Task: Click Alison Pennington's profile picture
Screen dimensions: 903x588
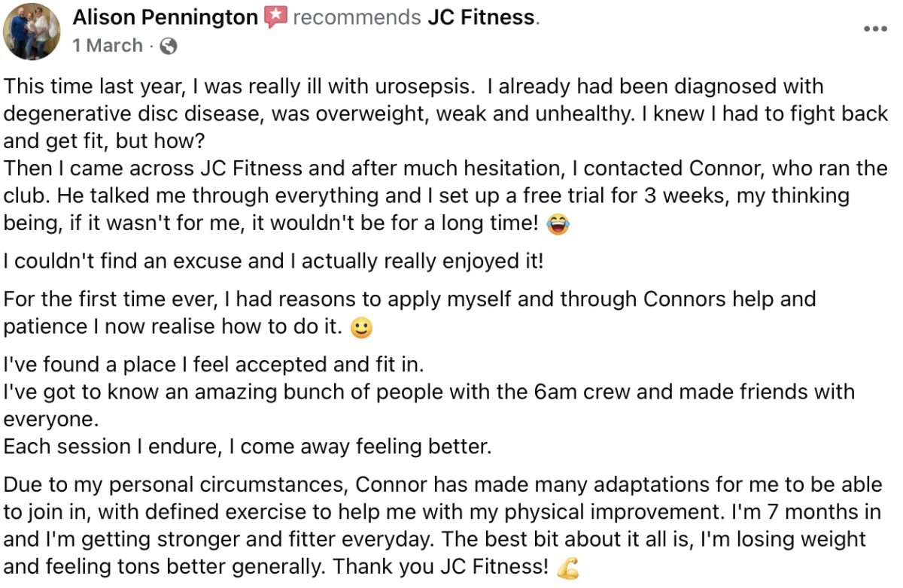Action: pyautogui.click(x=32, y=31)
